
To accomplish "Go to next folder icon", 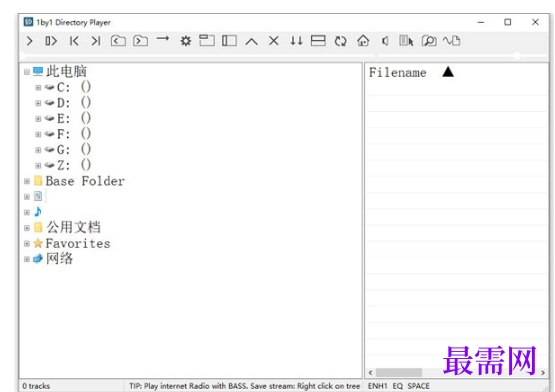I will coord(141,41).
